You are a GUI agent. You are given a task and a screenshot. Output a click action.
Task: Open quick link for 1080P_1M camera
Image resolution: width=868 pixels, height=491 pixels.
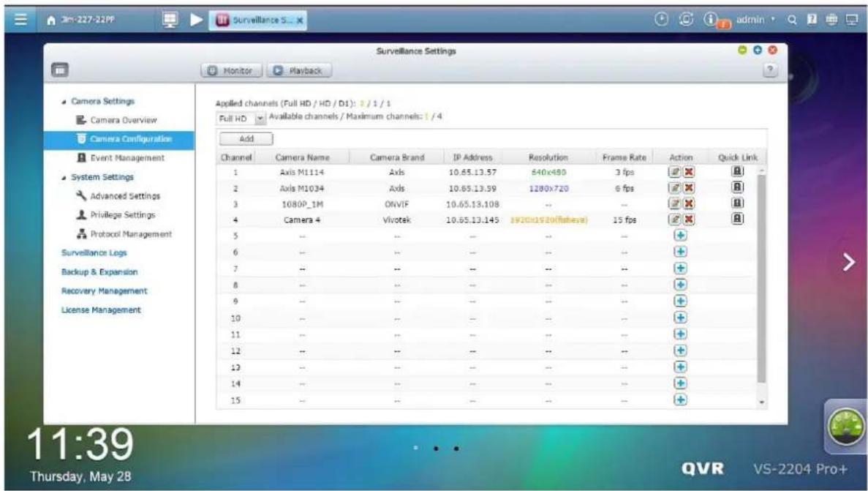pyautogui.click(x=737, y=203)
